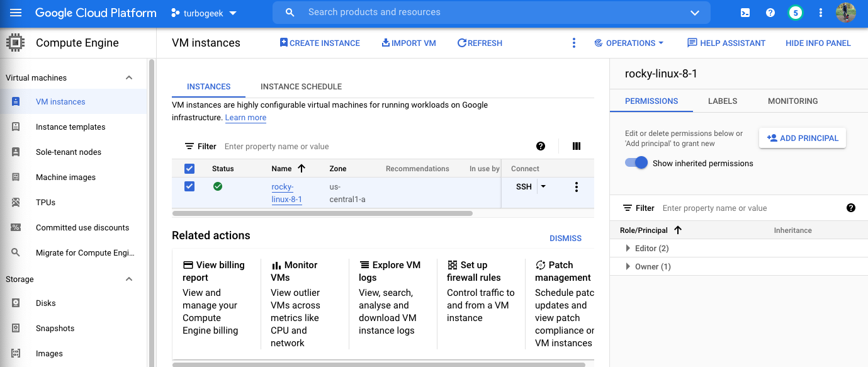The width and height of the screenshot is (868, 367).
Task: Focus the Search products and resources field
Action: 491,13
